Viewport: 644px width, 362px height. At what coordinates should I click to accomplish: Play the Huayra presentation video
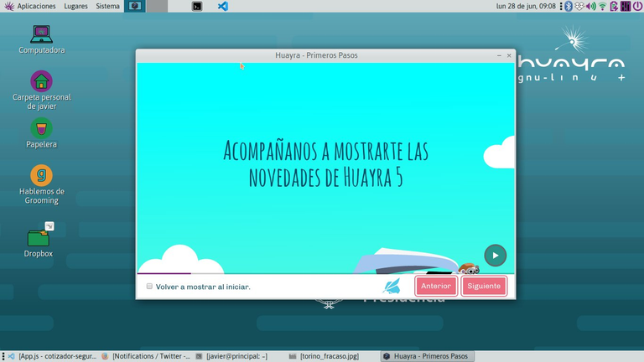pyautogui.click(x=496, y=256)
